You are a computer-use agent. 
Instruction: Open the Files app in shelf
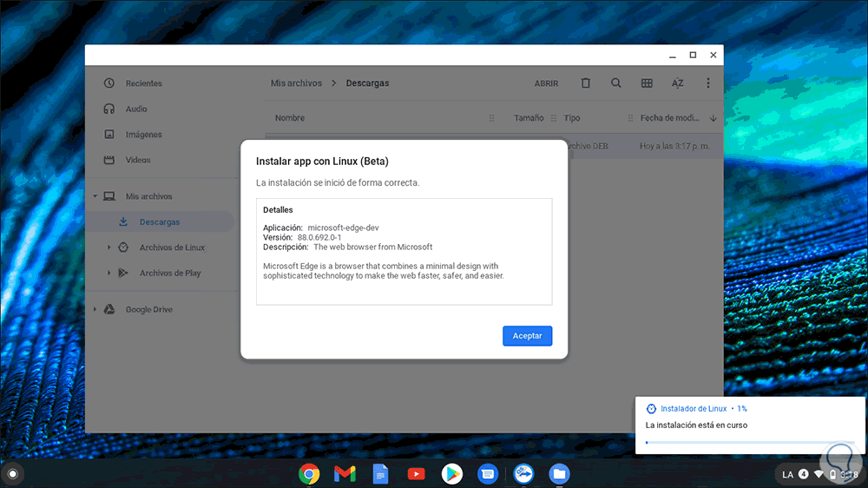559,474
